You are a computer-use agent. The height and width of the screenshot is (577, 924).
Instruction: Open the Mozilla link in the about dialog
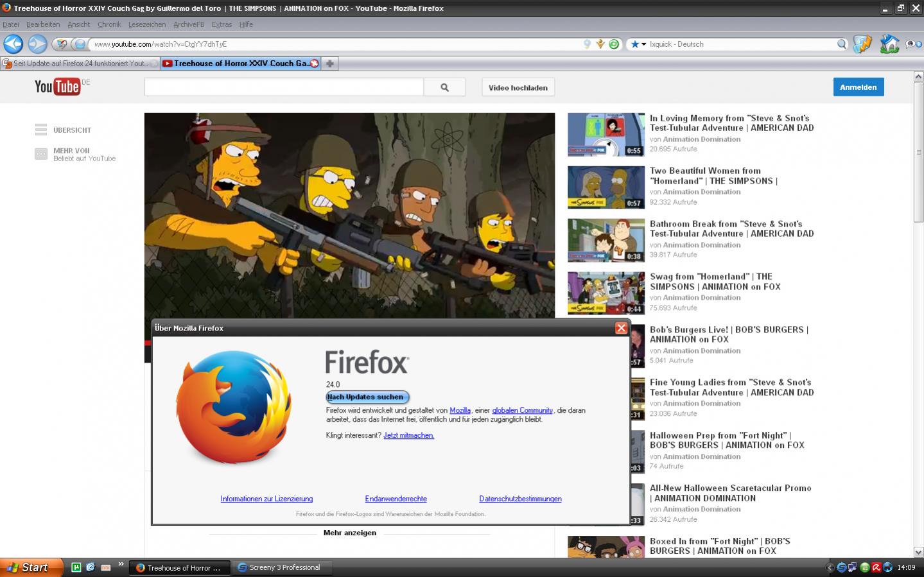(460, 411)
